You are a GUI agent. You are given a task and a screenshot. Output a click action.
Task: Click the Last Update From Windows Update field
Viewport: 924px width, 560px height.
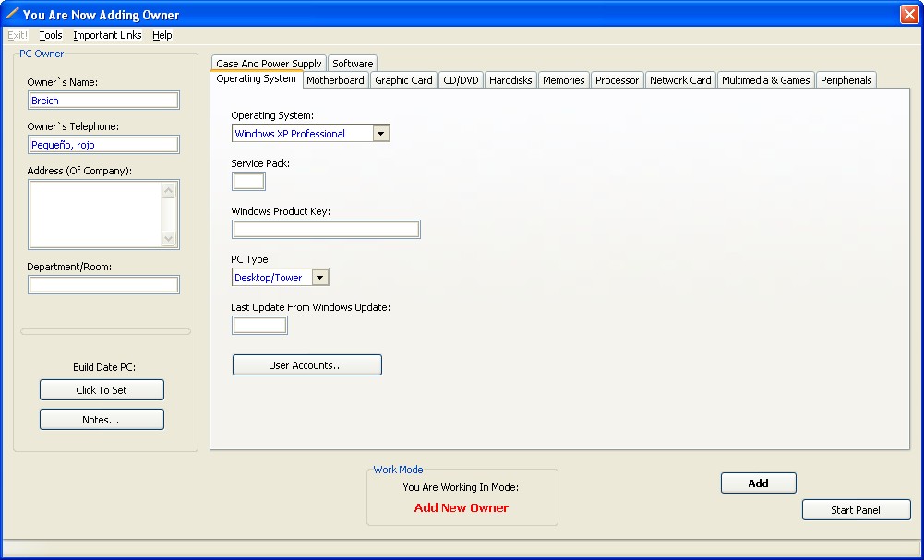pos(260,325)
